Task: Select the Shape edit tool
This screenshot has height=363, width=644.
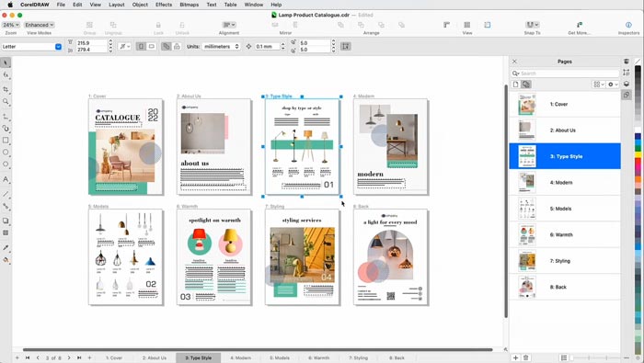Action: (6, 75)
